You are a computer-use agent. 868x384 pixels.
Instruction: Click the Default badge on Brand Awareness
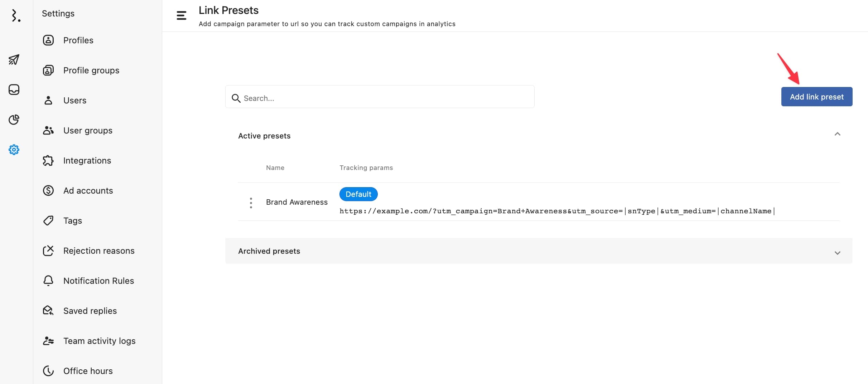tap(358, 194)
